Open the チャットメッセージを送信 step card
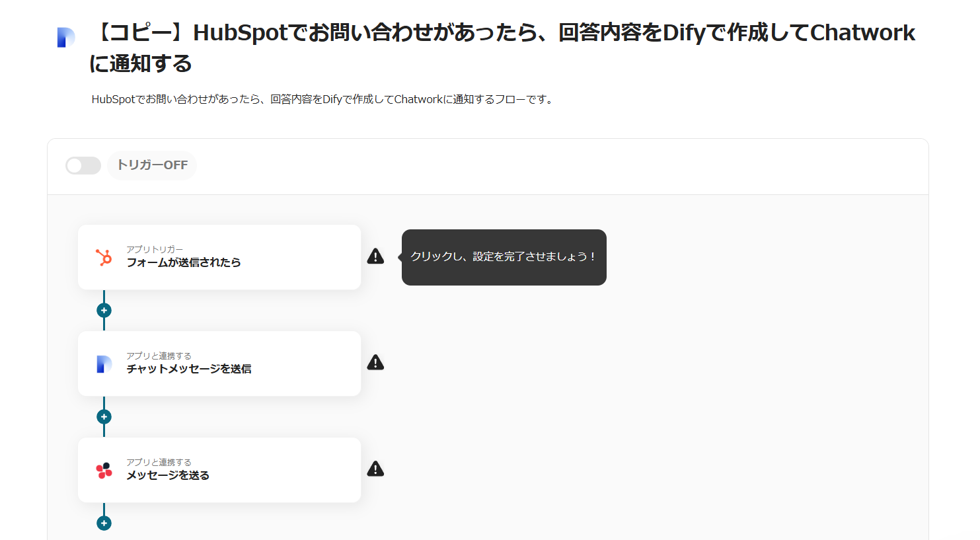The height and width of the screenshot is (540, 980). click(219, 364)
